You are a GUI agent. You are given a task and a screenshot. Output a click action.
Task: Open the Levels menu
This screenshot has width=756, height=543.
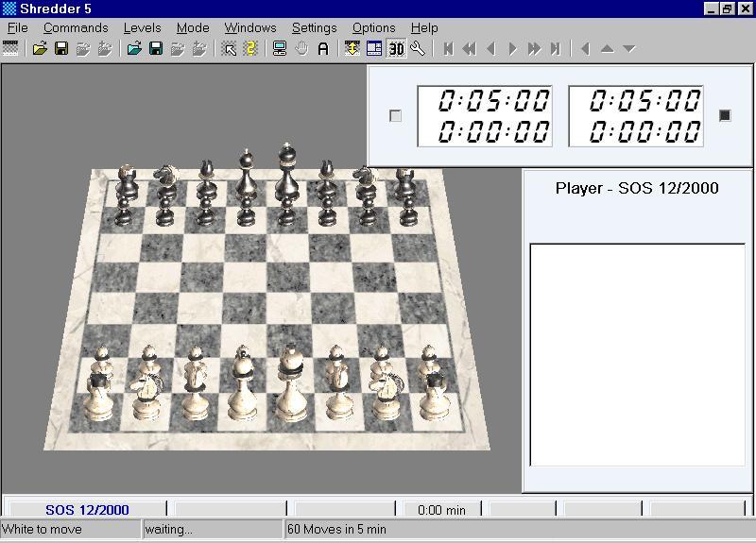coord(142,28)
